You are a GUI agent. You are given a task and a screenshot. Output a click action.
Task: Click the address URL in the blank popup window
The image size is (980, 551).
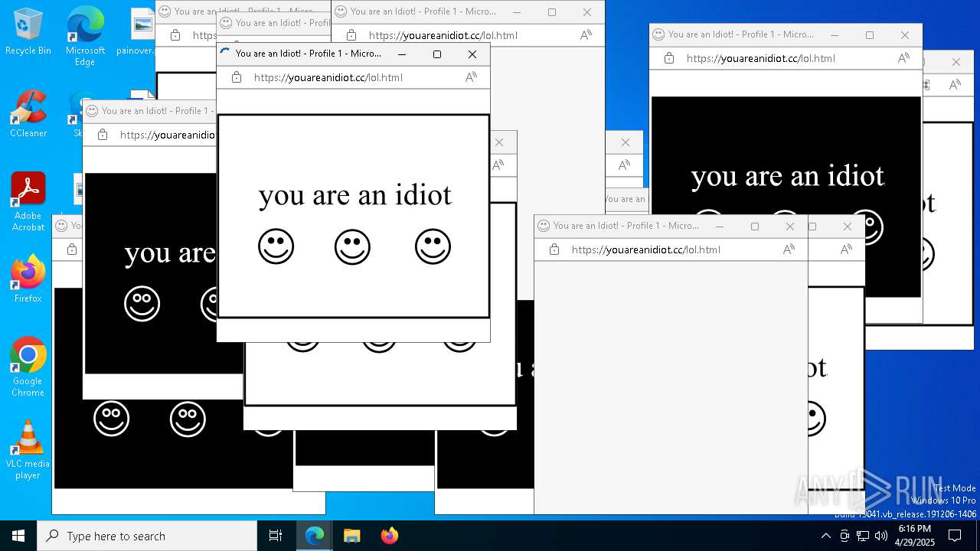pos(646,249)
